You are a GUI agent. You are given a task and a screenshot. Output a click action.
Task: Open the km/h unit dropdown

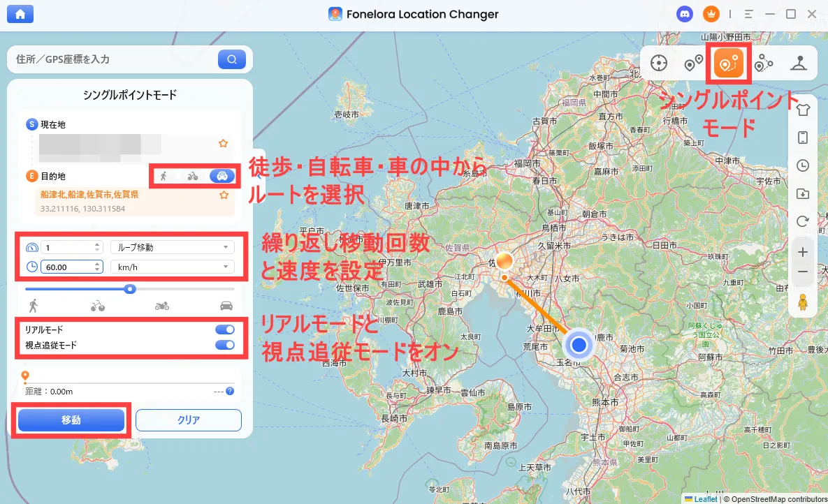(172, 267)
